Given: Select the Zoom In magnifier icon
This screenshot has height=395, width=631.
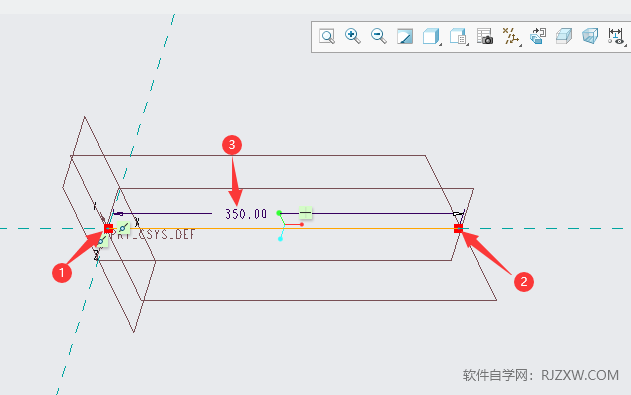Looking at the screenshot, I should tap(353, 36).
